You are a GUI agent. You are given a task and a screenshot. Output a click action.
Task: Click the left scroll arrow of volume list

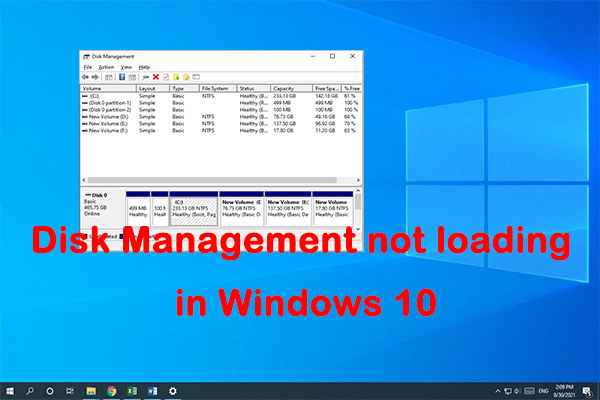pyautogui.click(x=84, y=180)
